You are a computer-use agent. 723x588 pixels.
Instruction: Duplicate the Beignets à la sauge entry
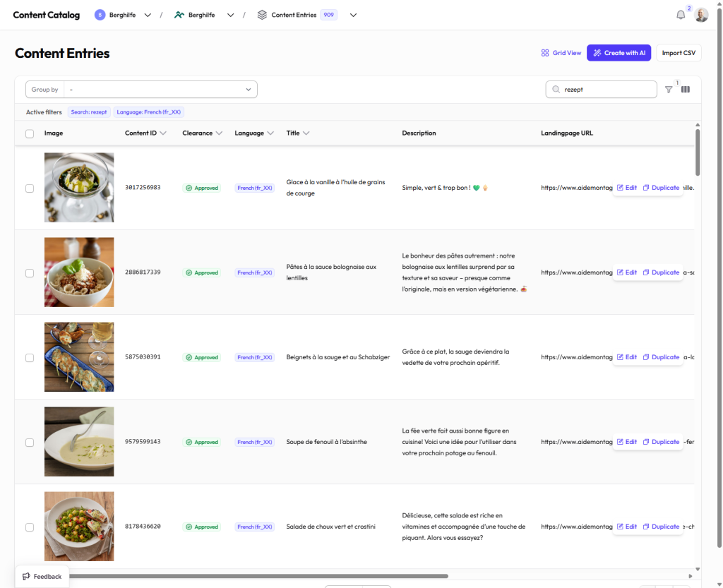coord(661,357)
